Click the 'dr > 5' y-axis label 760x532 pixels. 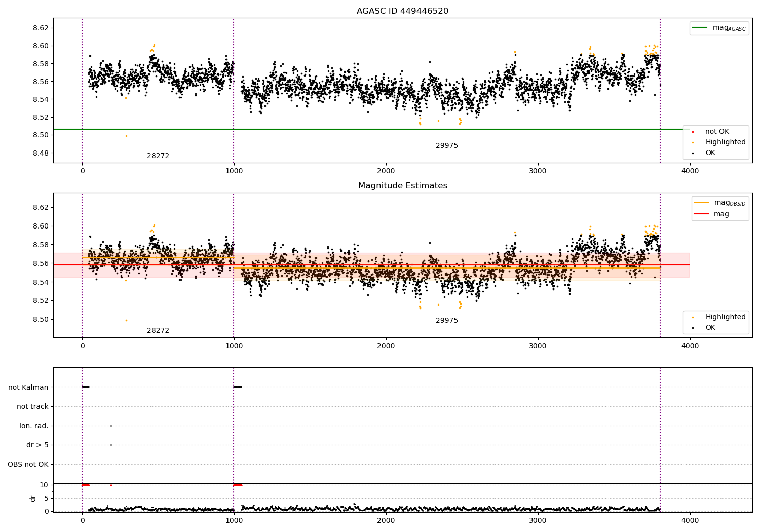click(x=37, y=445)
